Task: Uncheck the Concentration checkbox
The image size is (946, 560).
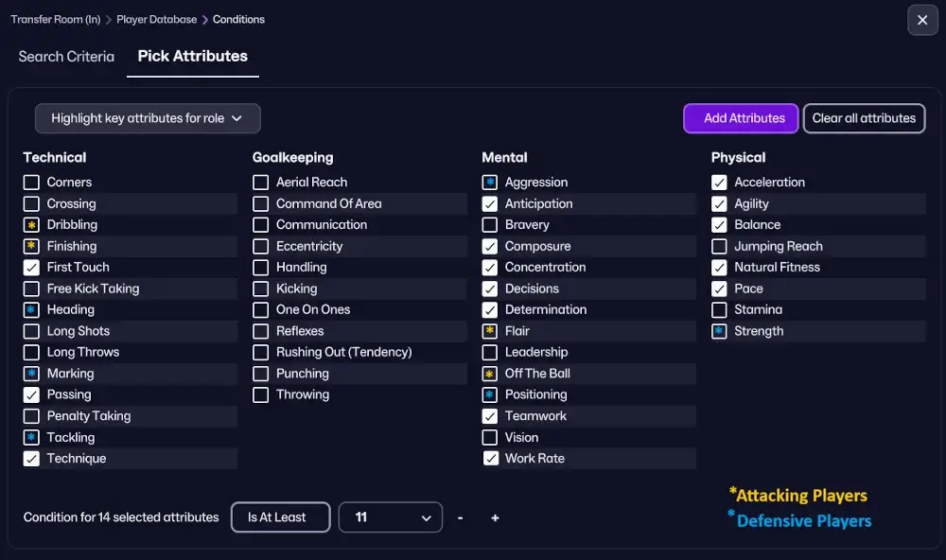Action: 490,268
